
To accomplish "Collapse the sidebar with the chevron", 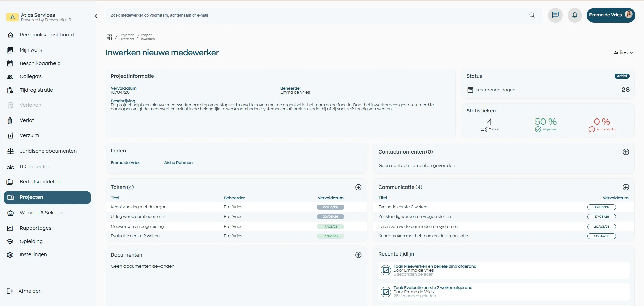I will tap(96, 16).
